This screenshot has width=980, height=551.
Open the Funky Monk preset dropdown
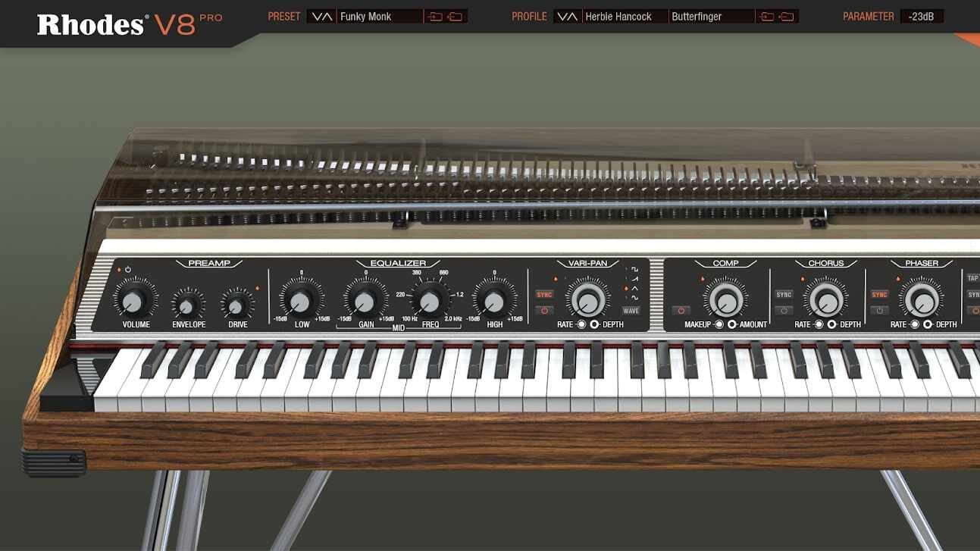click(379, 17)
